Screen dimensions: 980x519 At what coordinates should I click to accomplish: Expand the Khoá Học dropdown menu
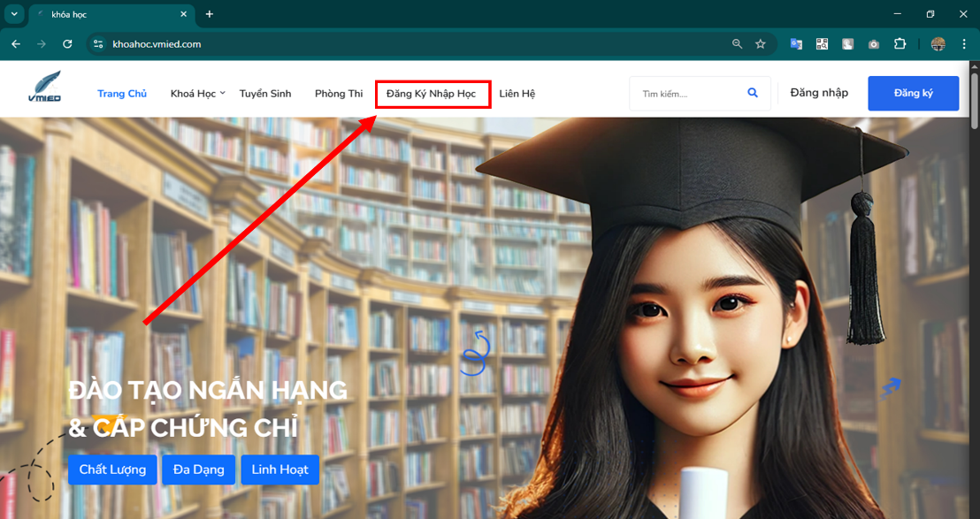click(x=197, y=94)
